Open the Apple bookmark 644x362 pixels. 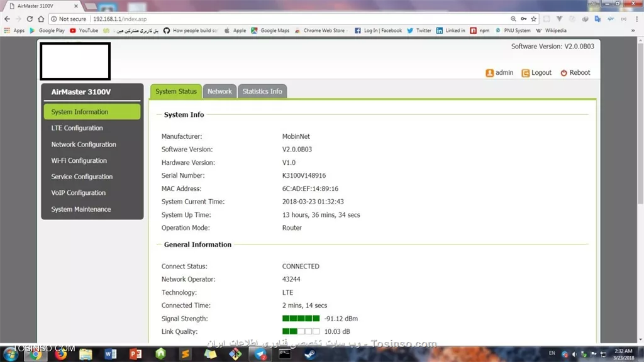[x=235, y=30]
